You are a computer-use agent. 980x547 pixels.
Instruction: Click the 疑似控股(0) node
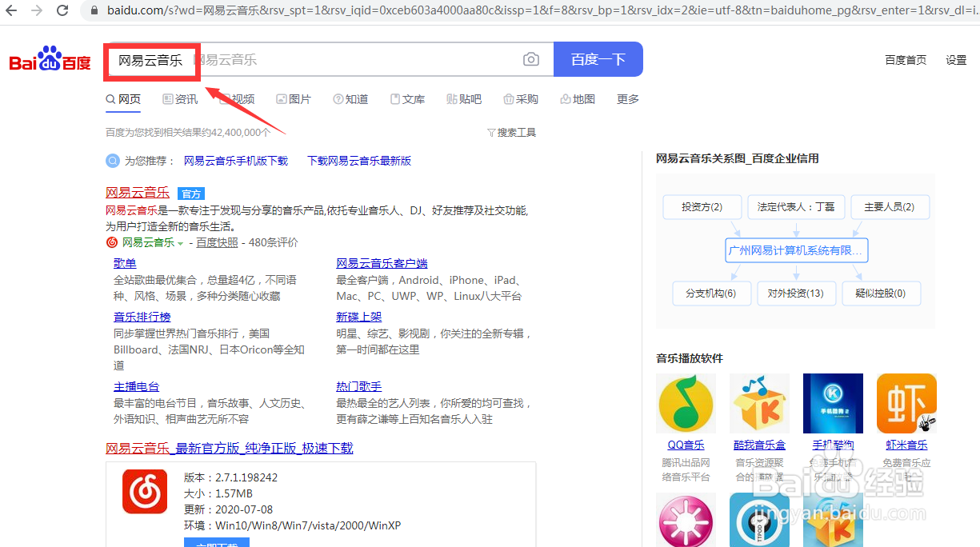click(x=881, y=293)
